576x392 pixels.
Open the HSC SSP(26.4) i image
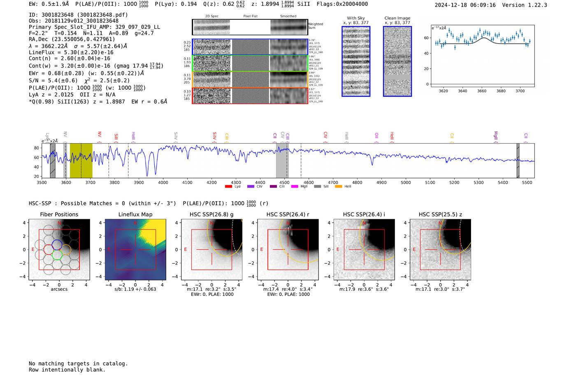tap(364, 250)
